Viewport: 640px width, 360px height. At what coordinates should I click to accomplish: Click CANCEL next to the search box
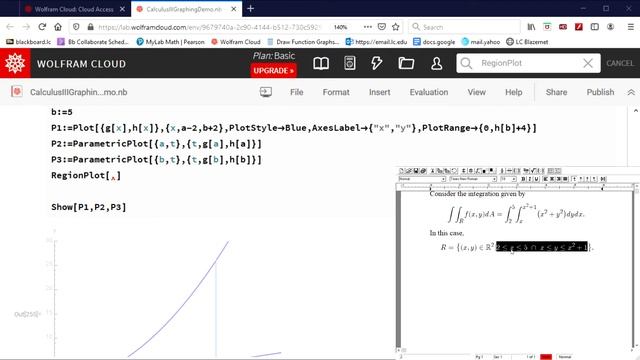tap(620, 63)
